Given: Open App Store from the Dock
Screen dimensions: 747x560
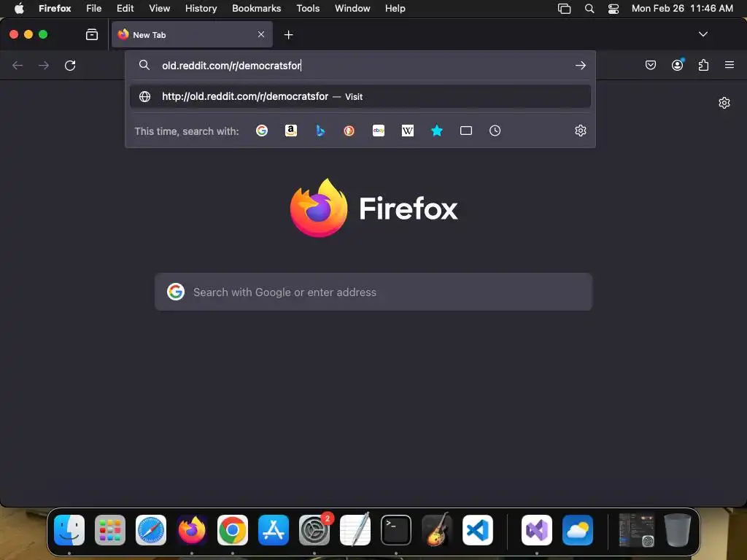Looking at the screenshot, I should [274, 530].
